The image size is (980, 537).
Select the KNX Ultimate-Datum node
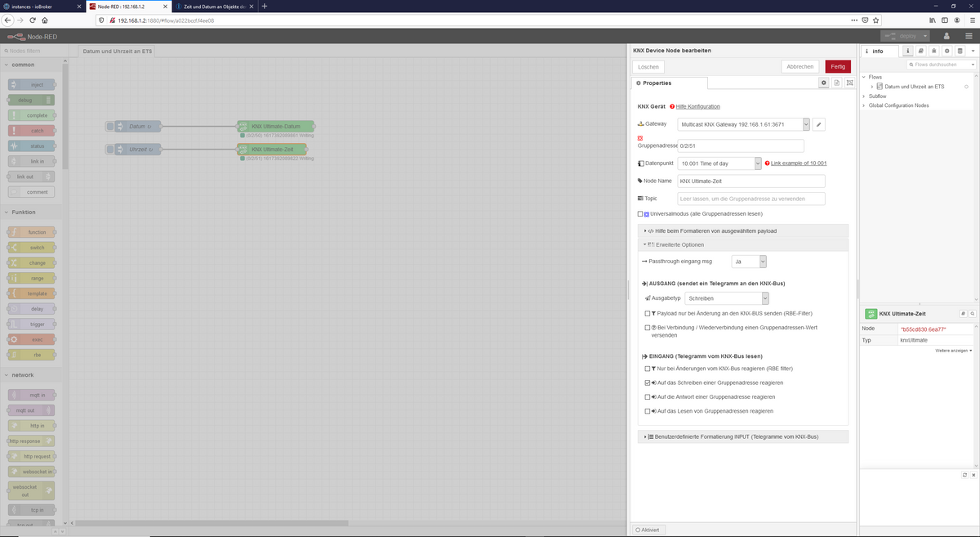[x=276, y=127]
